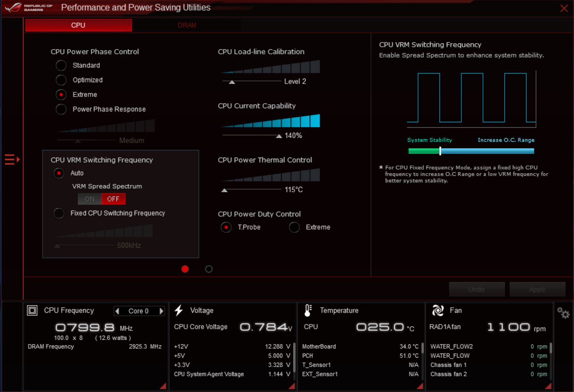
Task: Click Fixed CPU Switching Frequency slider handle
Action: coord(57,246)
